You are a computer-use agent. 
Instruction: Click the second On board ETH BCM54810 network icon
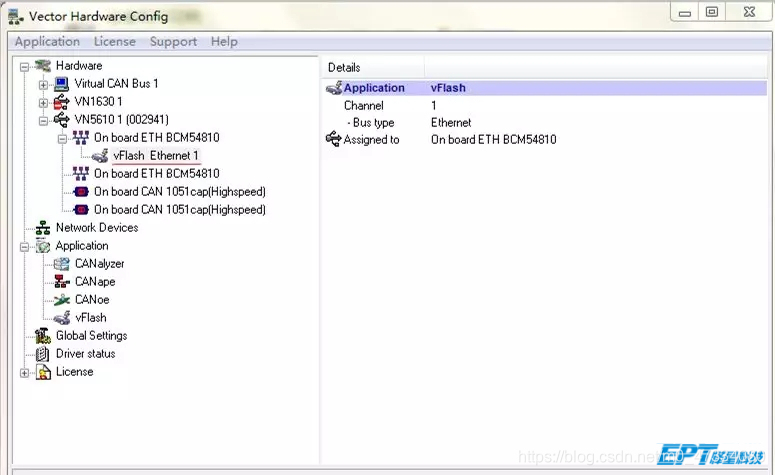[81, 173]
